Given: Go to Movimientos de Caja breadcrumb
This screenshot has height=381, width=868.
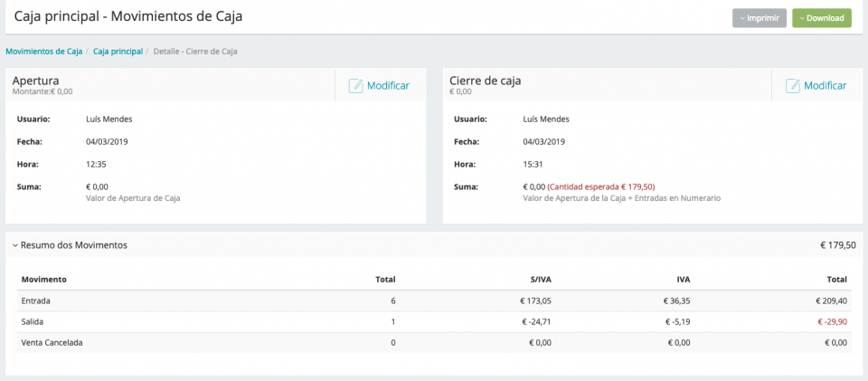Looking at the screenshot, I should [x=43, y=52].
